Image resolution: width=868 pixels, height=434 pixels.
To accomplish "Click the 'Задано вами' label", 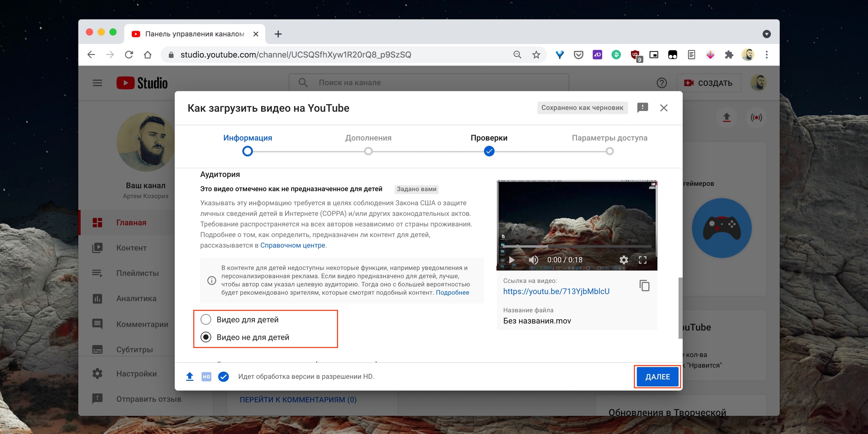I will coord(416,189).
